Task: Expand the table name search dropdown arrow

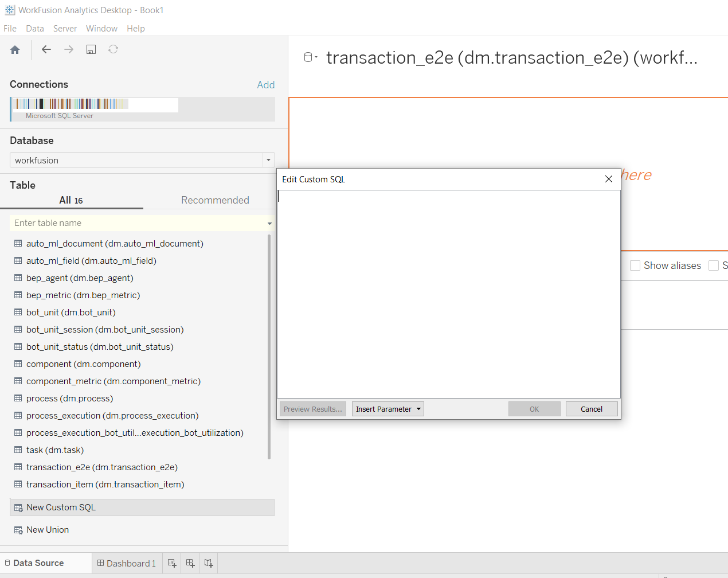Action: coord(269,223)
